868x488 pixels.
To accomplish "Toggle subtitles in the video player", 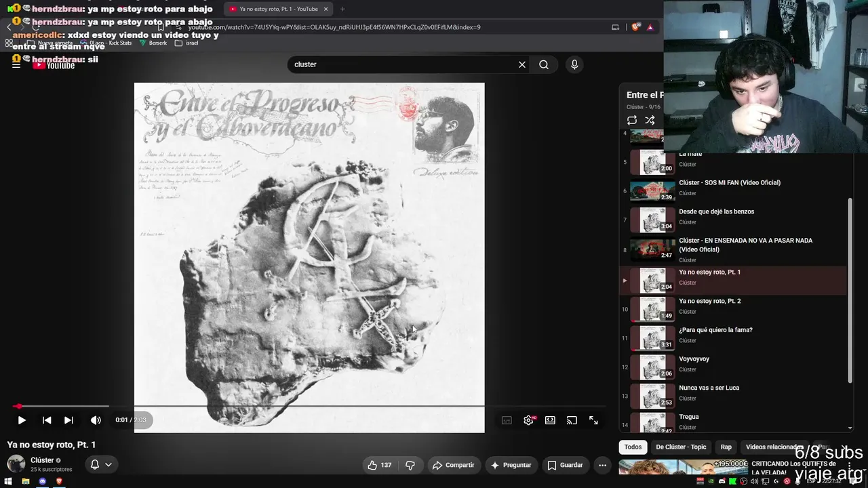I will [x=507, y=420].
